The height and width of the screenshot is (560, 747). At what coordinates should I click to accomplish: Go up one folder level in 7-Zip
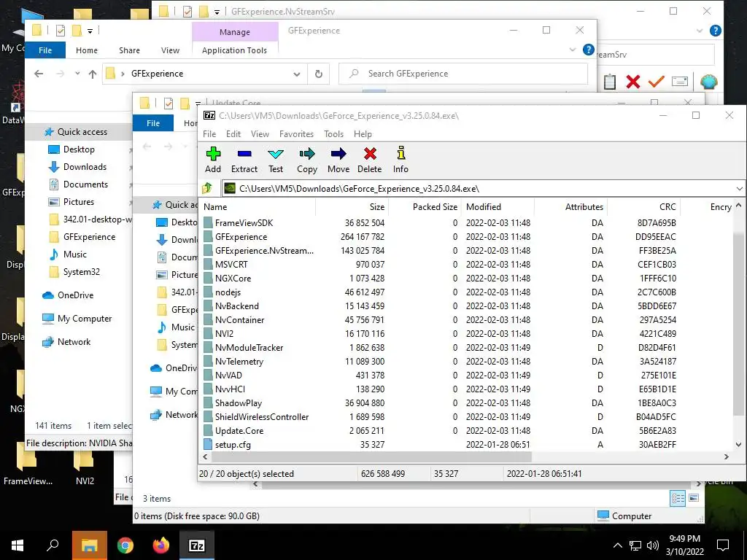[x=207, y=189]
